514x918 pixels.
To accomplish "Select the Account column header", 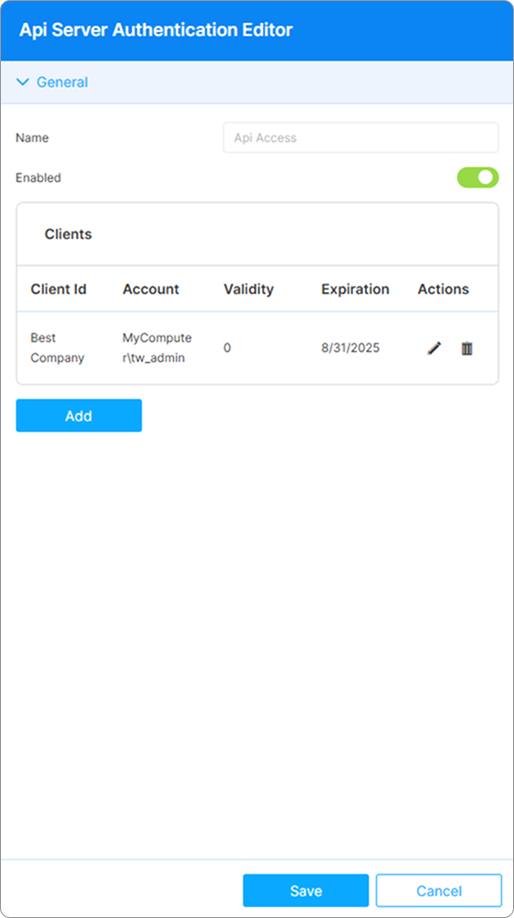I will (150, 289).
